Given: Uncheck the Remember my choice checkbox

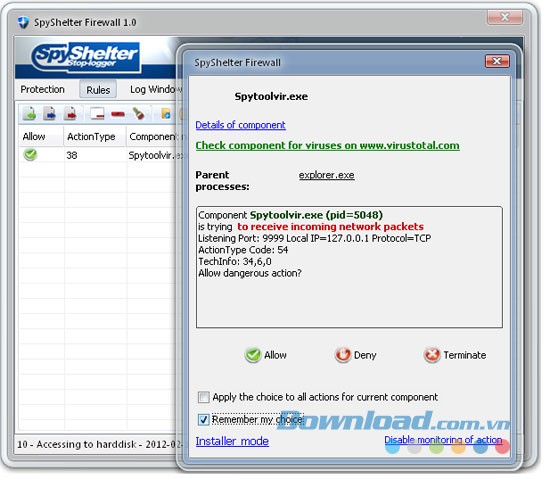Looking at the screenshot, I should click(203, 419).
